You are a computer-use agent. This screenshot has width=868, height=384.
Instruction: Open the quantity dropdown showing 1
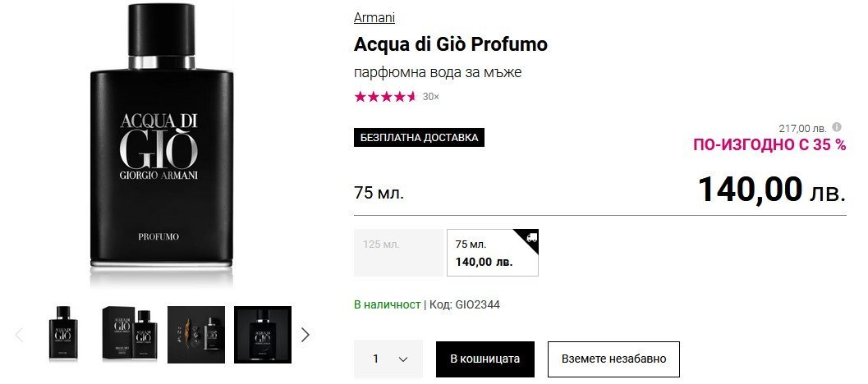click(388, 359)
